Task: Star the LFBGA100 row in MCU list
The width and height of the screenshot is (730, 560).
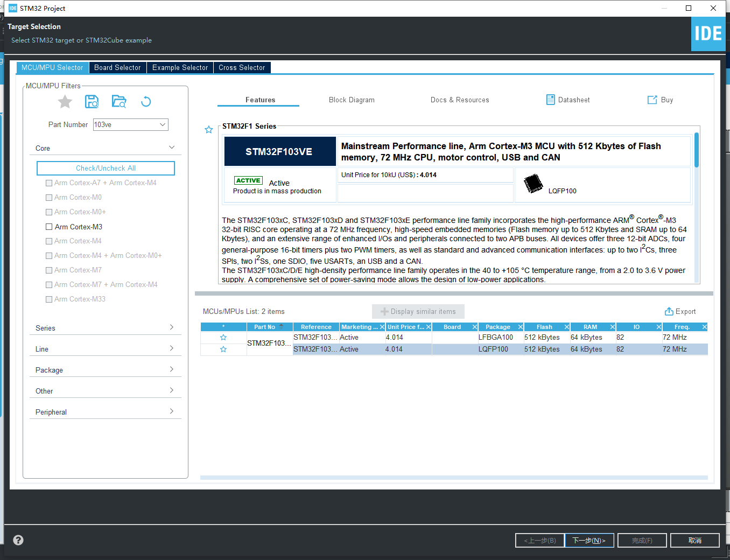Action: [223, 338]
